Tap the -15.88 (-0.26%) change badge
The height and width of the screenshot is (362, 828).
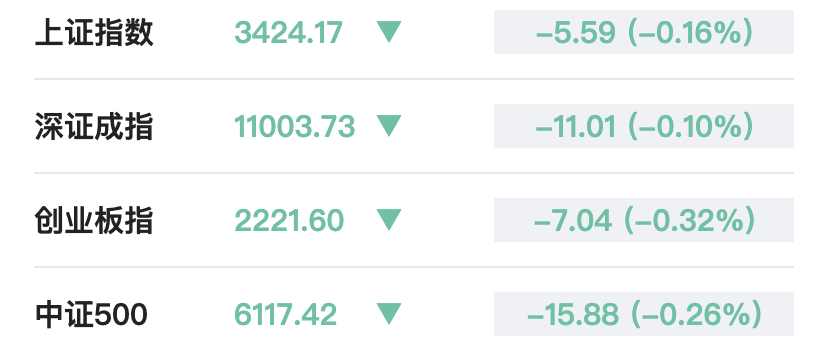[644, 313]
